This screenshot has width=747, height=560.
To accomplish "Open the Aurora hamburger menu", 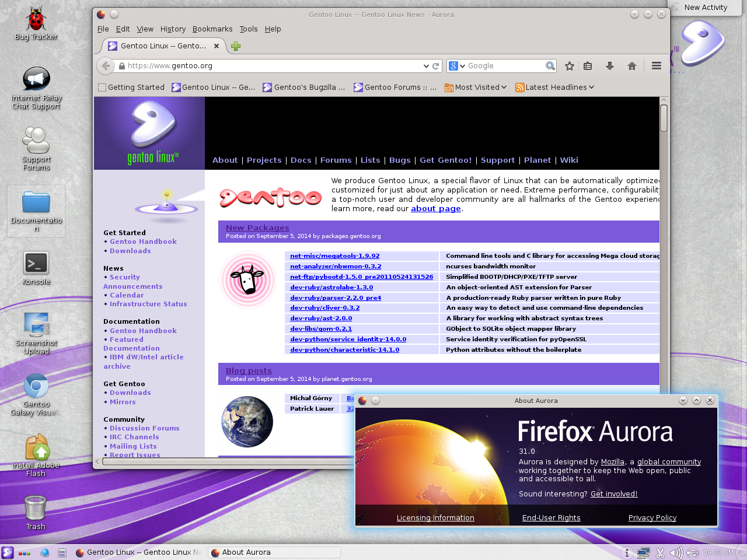I will point(657,66).
